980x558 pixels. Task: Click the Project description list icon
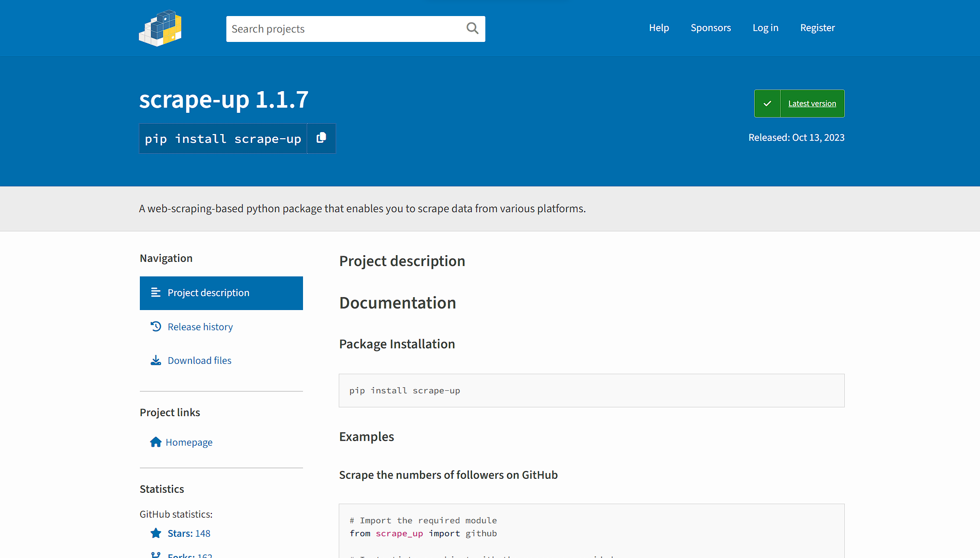click(x=155, y=292)
